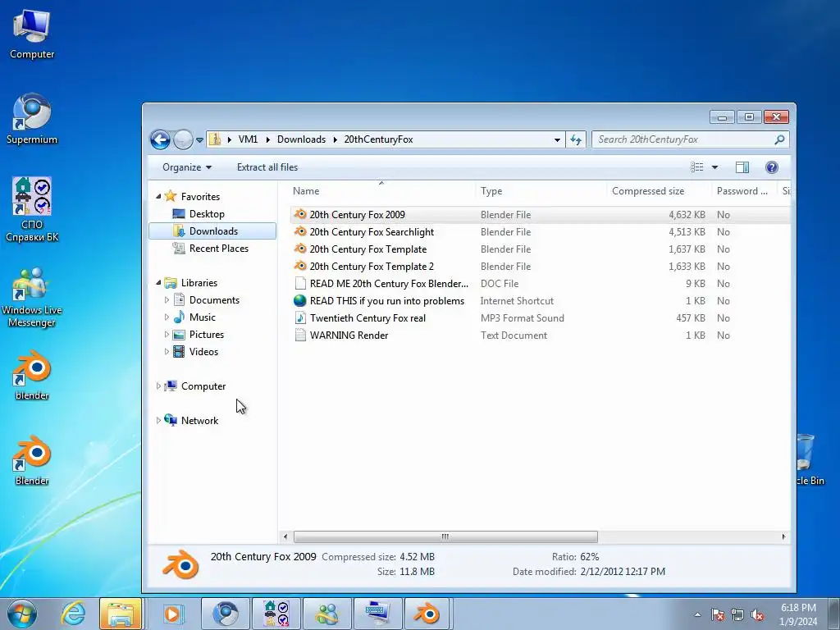Select Downloads under Favorites
840x630 pixels.
tap(212, 231)
